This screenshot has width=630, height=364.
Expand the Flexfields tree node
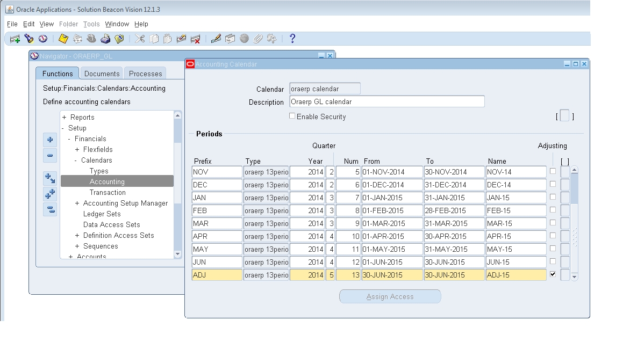click(77, 150)
